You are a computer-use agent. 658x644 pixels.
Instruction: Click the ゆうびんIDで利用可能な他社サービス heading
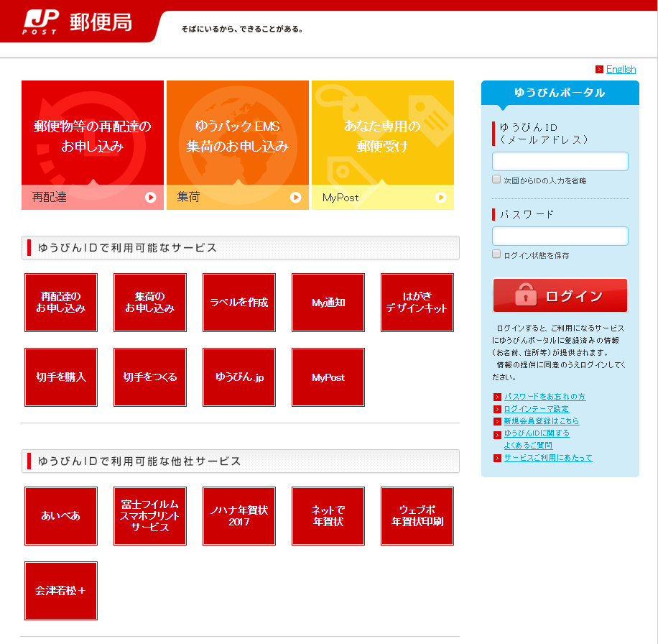tap(241, 461)
